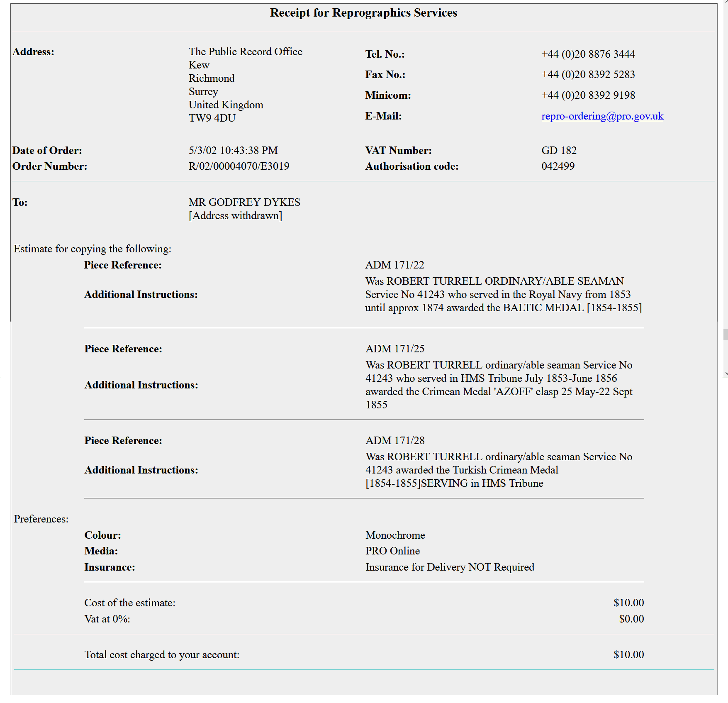The width and height of the screenshot is (728, 703).
Task: Click the date 5/3/02 10:43:38 PM
Action: 233,151
